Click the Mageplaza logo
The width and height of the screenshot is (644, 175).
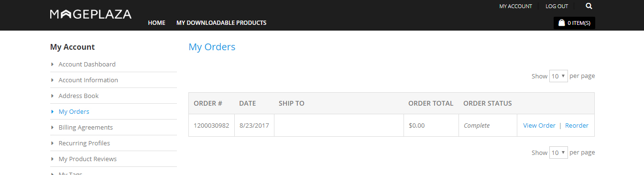click(91, 14)
